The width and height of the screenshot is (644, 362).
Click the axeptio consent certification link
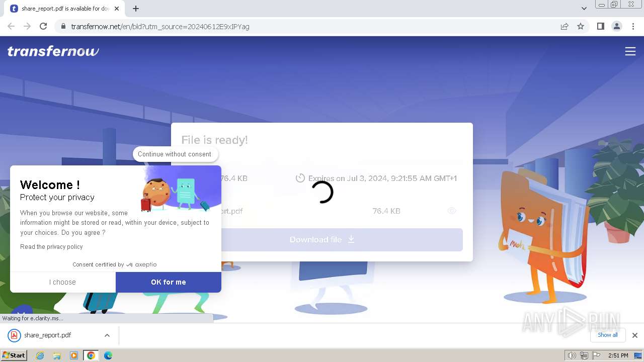point(115,264)
